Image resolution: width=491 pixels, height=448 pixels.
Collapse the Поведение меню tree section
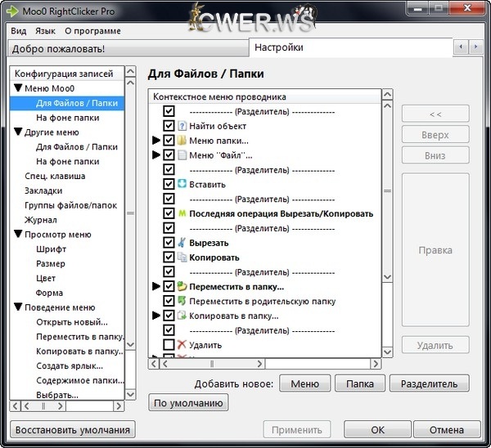coord(19,307)
